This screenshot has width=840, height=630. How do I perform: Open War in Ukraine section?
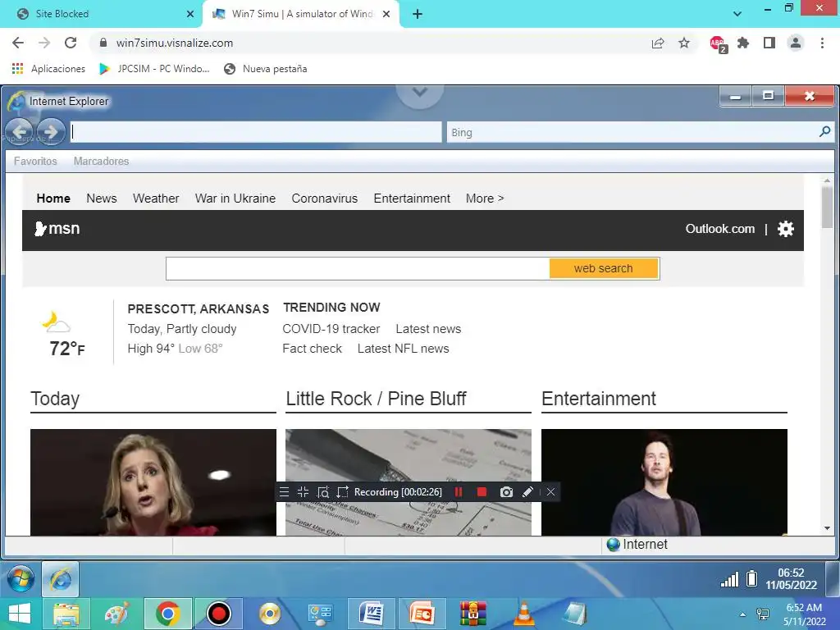(235, 199)
